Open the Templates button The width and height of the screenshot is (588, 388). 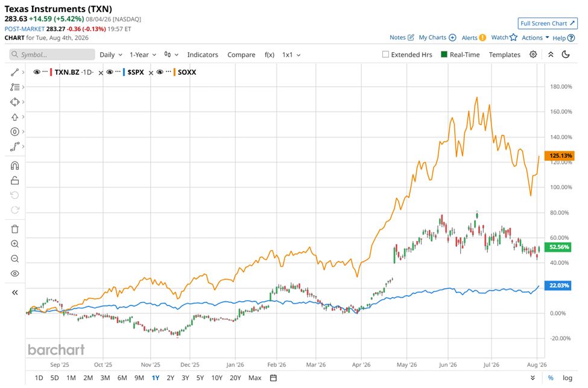click(504, 55)
